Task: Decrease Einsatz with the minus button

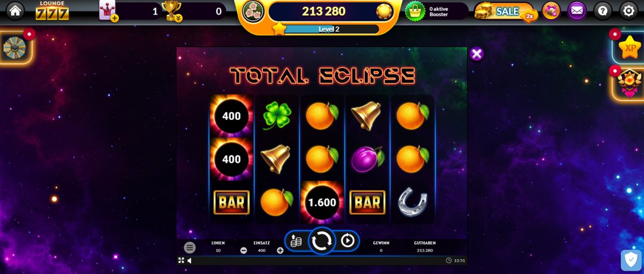Action: pyautogui.click(x=244, y=250)
